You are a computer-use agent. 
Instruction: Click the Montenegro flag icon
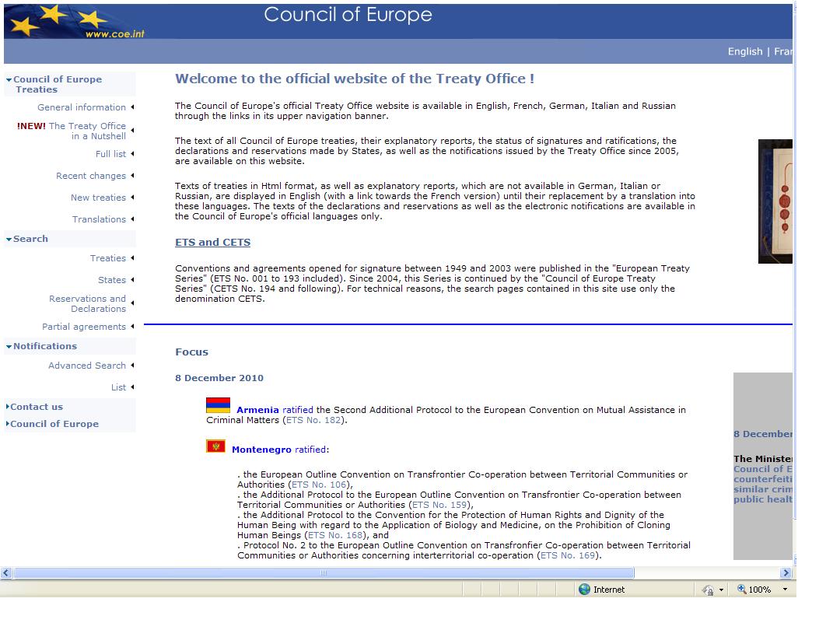pyautogui.click(x=215, y=446)
